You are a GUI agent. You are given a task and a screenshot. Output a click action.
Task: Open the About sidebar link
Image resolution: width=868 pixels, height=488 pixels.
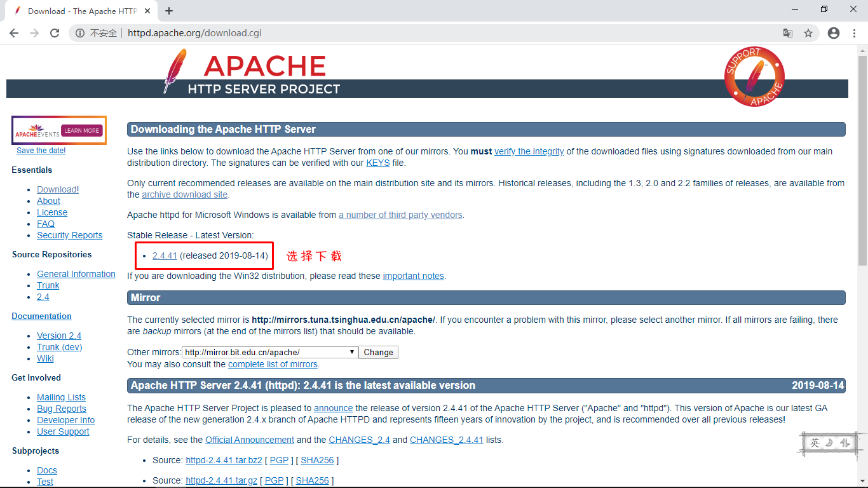click(x=48, y=201)
